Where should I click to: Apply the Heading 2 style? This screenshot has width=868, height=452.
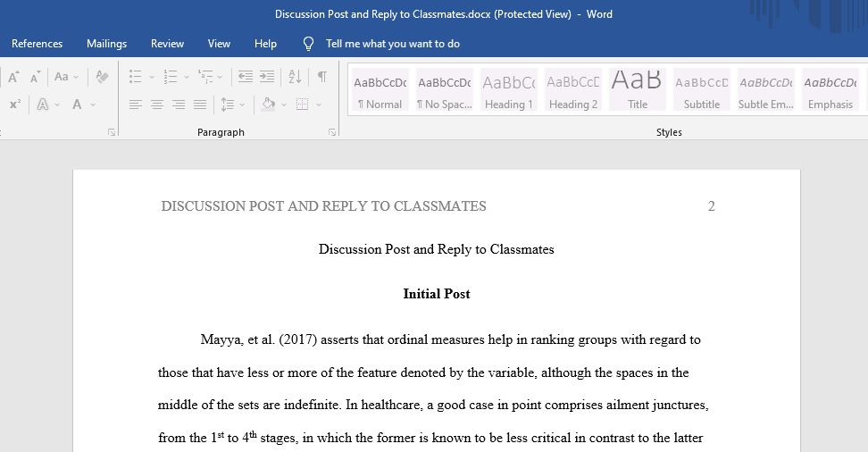573,89
